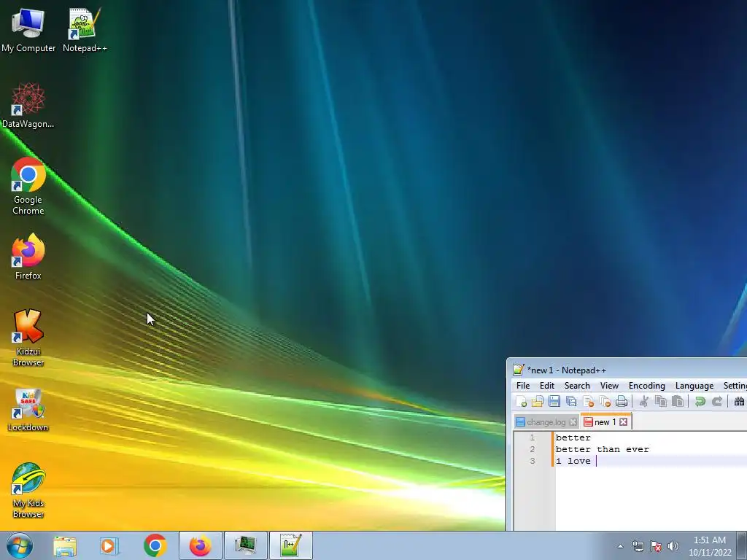Click the Close document icon in Notepad++ toolbar
747x560 pixels.
pos(589,402)
